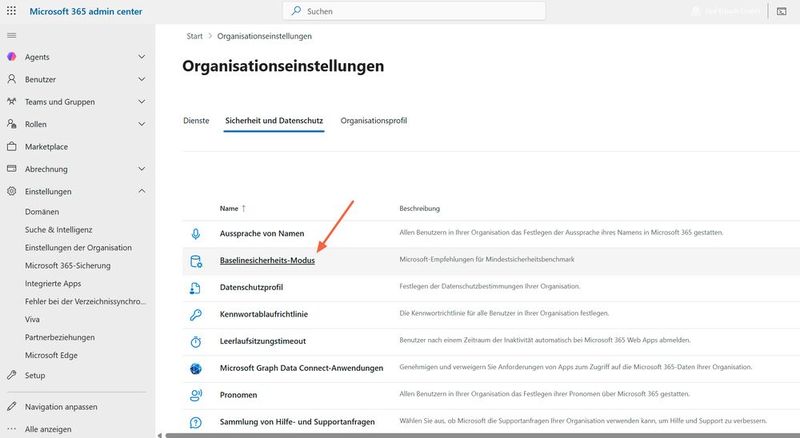Click the question icon for Hilfe- und Supportanfragen
800x438 pixels.
195,423
